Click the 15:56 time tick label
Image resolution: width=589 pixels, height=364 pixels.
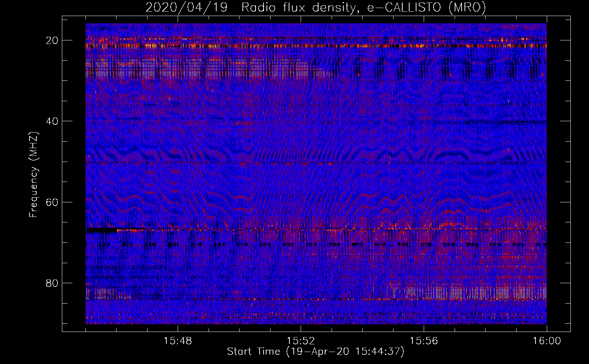[424, 341]
